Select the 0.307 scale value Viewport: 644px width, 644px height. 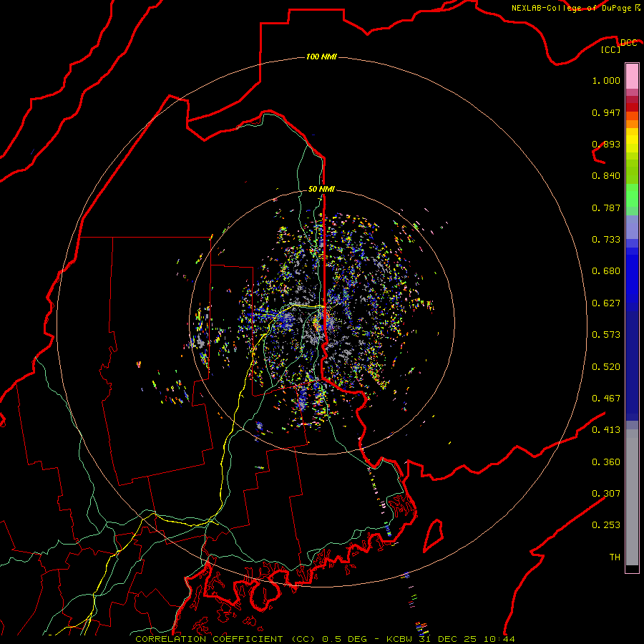click(606, 494)
